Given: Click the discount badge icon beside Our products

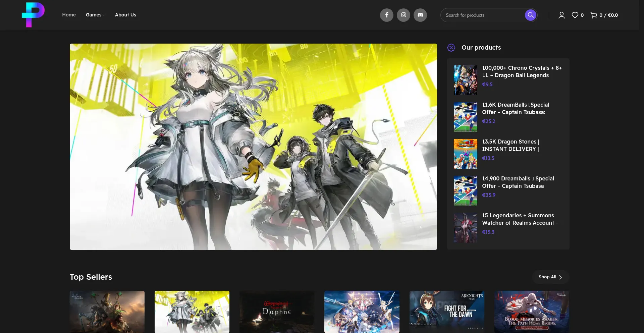Looking at the screenshot, I should pyautogui.click(x=451, y=48).
